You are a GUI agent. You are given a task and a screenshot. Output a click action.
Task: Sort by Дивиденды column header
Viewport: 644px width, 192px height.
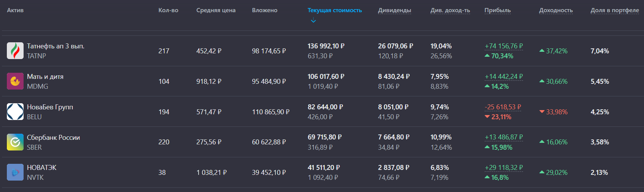394,10
